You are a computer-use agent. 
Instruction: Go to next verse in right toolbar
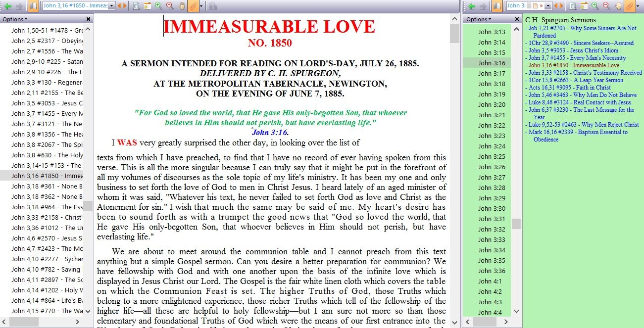tap(562, 6)
